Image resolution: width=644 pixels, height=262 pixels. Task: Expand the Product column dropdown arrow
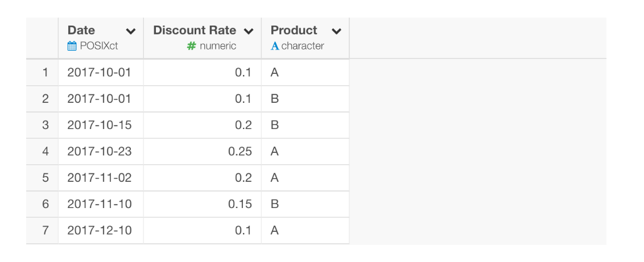coord(336,31)
